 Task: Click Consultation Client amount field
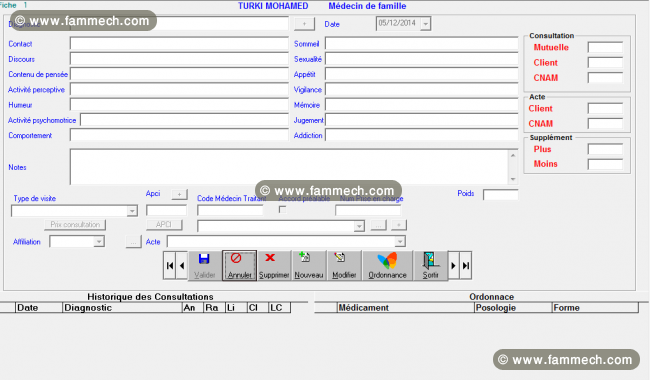click(x=605, y=63)
